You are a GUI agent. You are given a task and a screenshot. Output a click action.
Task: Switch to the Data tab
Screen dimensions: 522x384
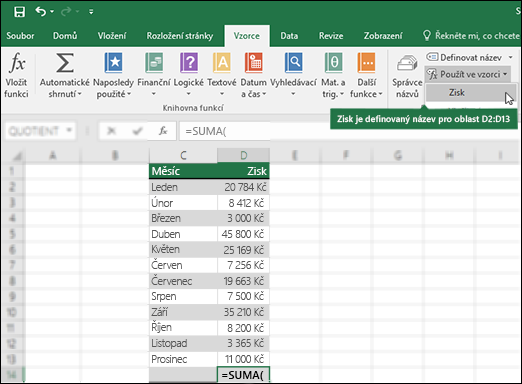pos(289,36)
